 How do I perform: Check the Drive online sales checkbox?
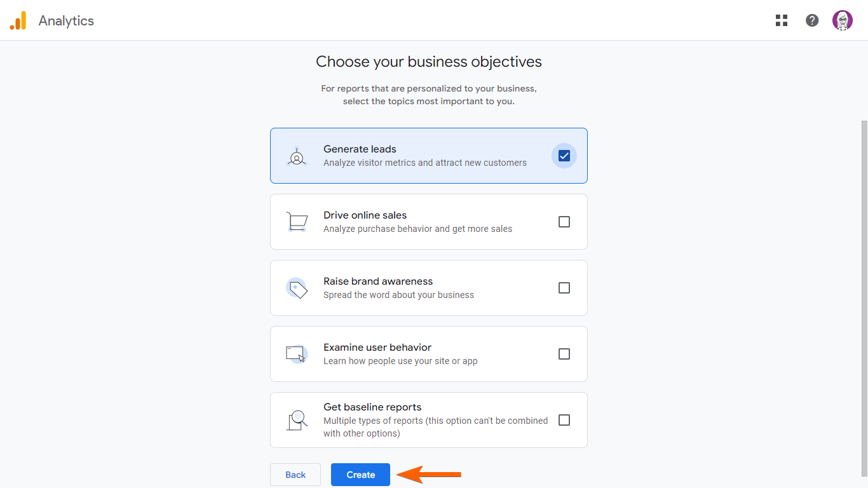(x=564, y=222)
